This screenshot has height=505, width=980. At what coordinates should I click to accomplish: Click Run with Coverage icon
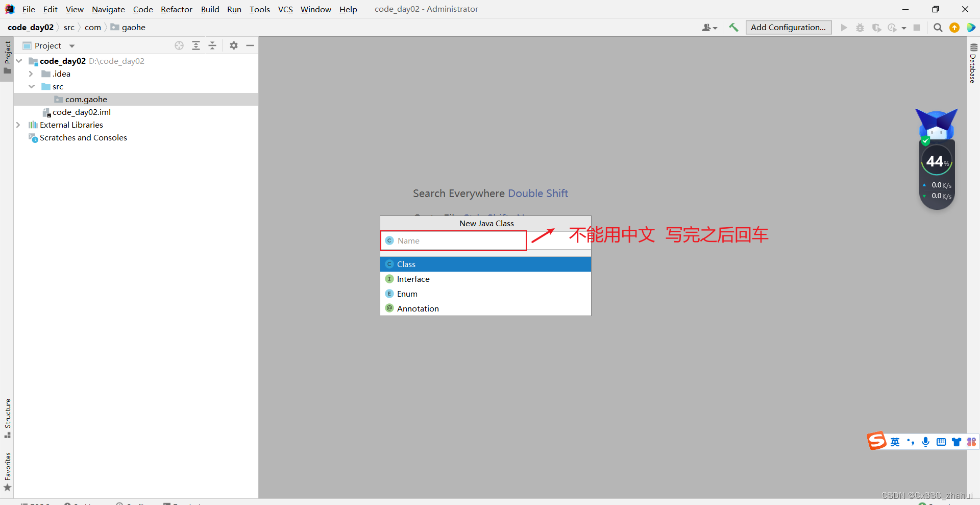click(x=876, y=28)
